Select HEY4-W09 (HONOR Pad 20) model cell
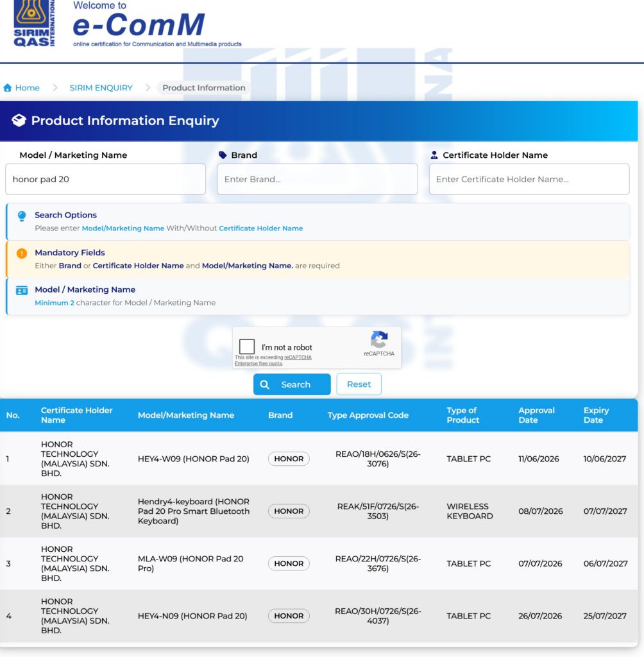This screenshot has height=657, width=644. [194, 459]
